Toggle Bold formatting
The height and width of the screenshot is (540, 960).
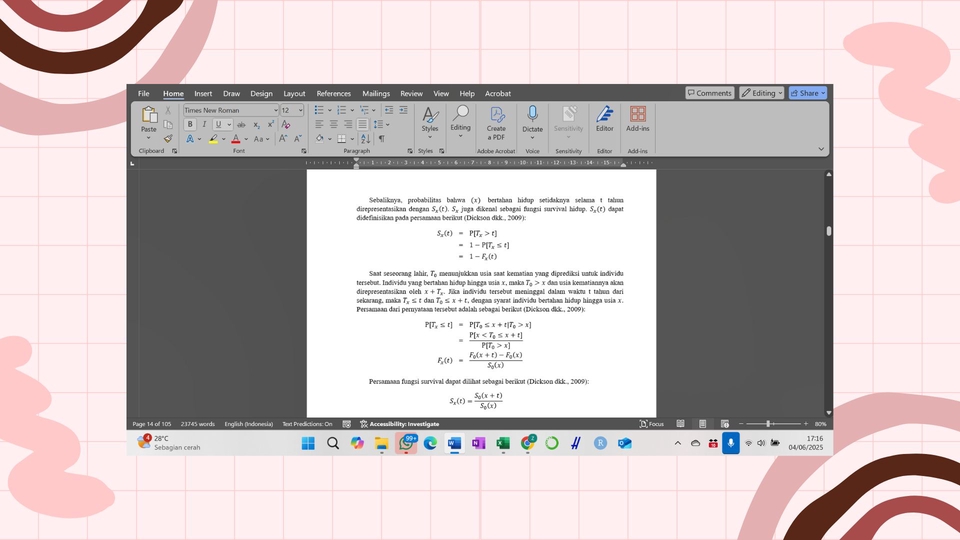point(190,124)
